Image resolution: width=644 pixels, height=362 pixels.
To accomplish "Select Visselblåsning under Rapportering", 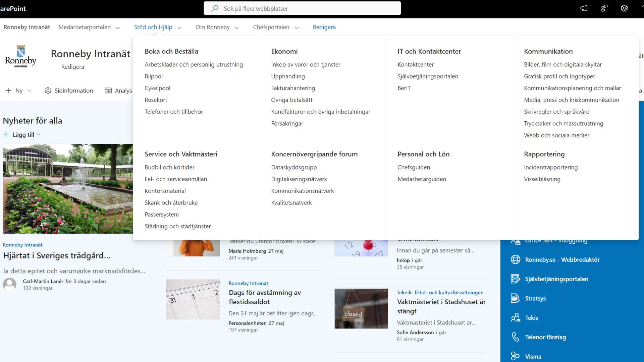I will (x=542, y=179).
